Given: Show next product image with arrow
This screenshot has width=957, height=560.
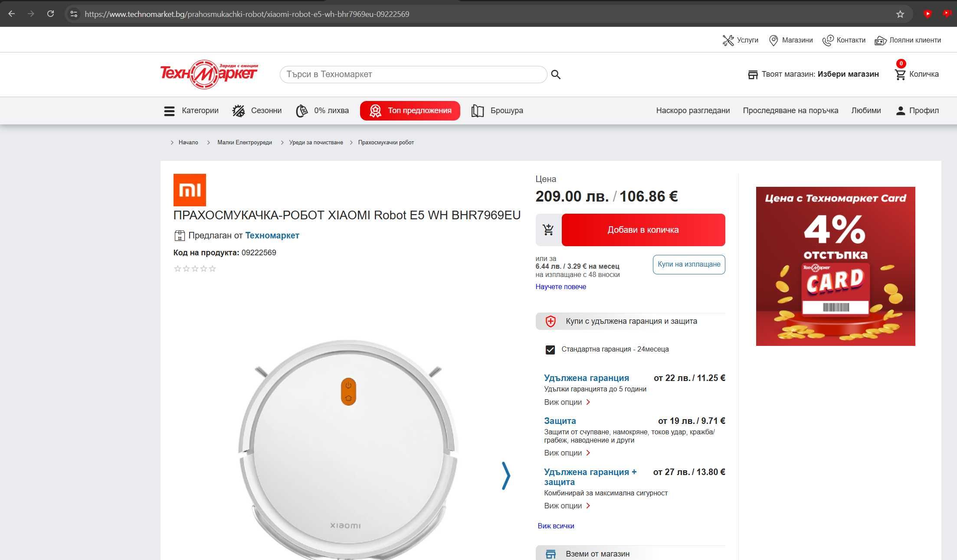Looking at the screenshot, I should tap(506, 475).
